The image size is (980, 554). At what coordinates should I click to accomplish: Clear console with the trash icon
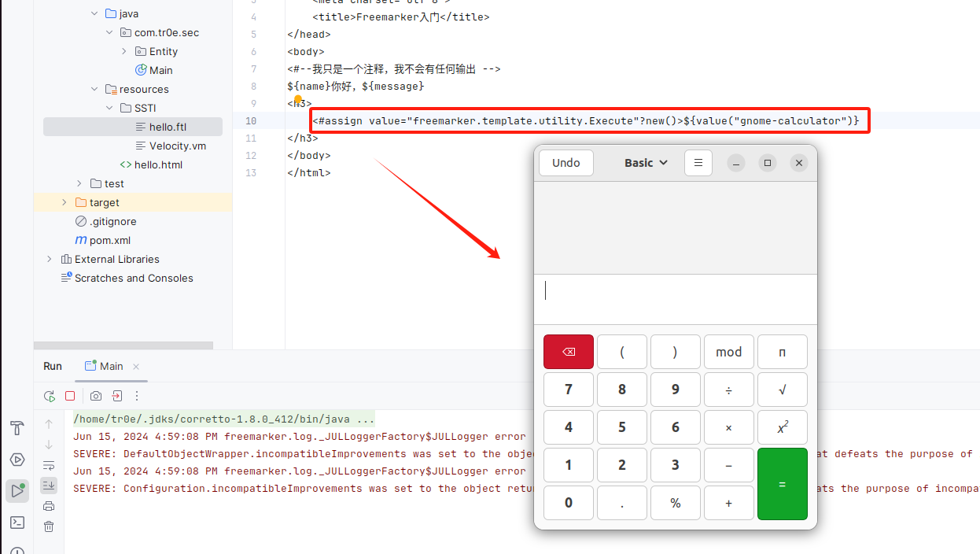tap(49, 526)
